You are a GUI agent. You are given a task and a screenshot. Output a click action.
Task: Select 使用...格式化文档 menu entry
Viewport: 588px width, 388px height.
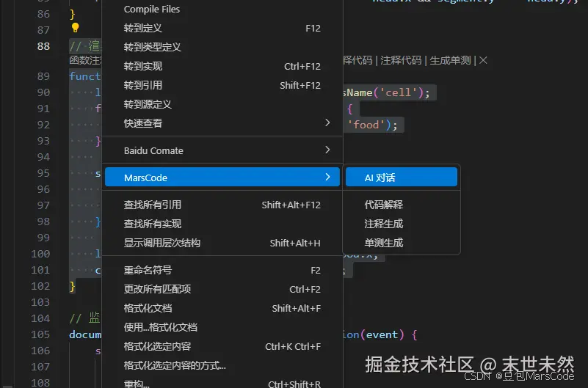click(x=222, y=327)
